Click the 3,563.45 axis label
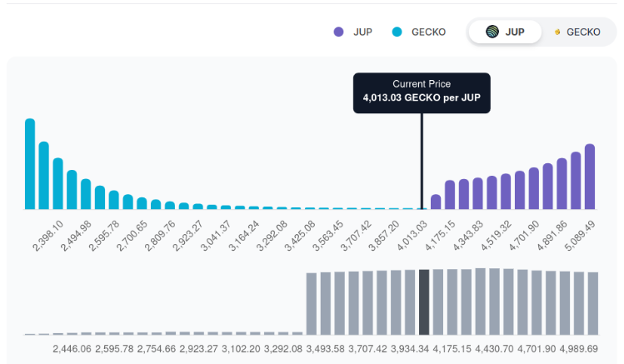The image size is (624, 364). pos(327,236)
